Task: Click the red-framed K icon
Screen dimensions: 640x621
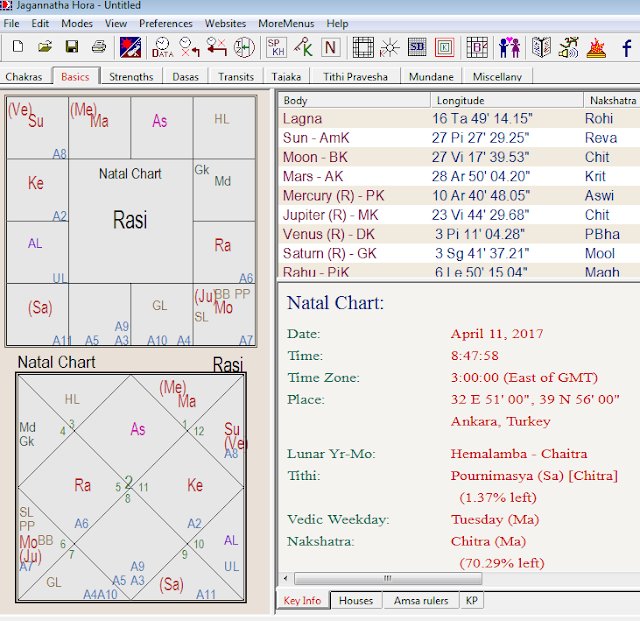Action: coord(444,47)
